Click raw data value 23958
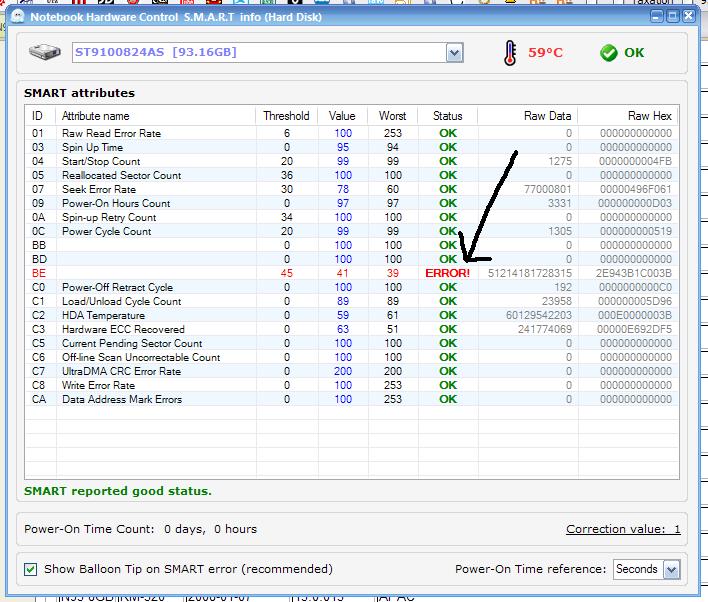This screenshot has width=708, height=602. coord(557,301)
